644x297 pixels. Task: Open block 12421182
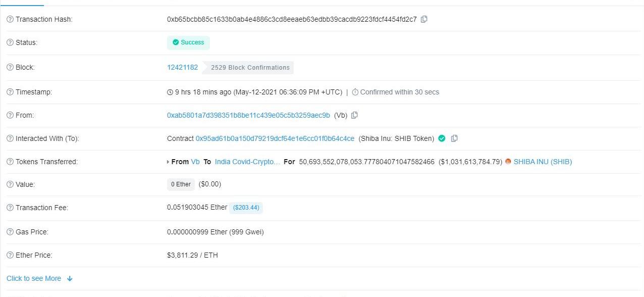(x=182, y=67)
